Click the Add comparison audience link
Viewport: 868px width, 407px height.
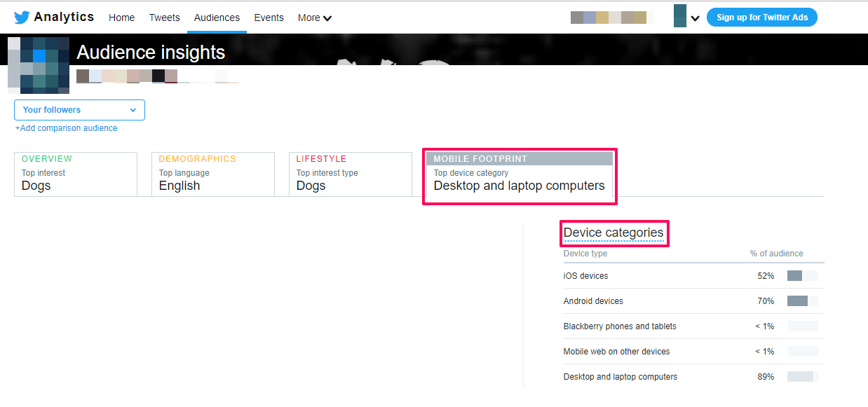pyautogui.click(x=66, y=128)
